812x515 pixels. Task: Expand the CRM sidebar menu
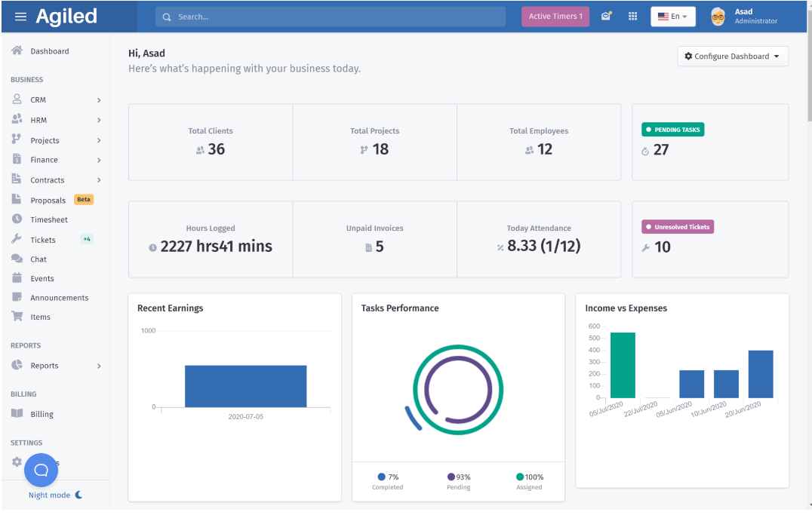(56, 100)
